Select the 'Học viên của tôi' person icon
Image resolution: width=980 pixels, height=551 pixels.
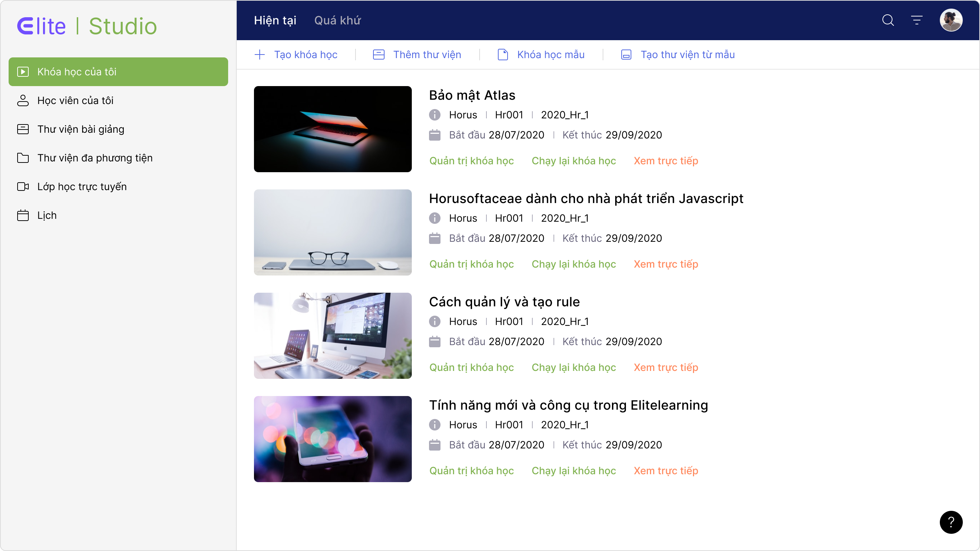[23, 100]
